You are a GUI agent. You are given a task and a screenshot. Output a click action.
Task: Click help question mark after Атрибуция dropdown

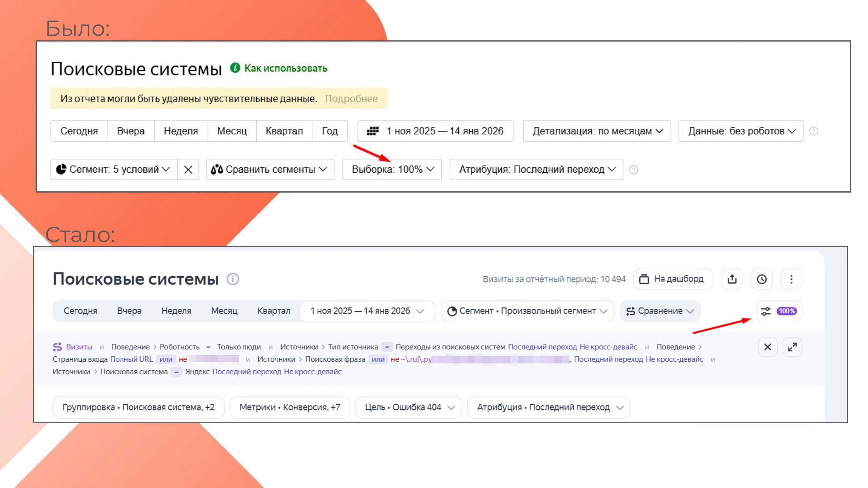tap(633, 170)
